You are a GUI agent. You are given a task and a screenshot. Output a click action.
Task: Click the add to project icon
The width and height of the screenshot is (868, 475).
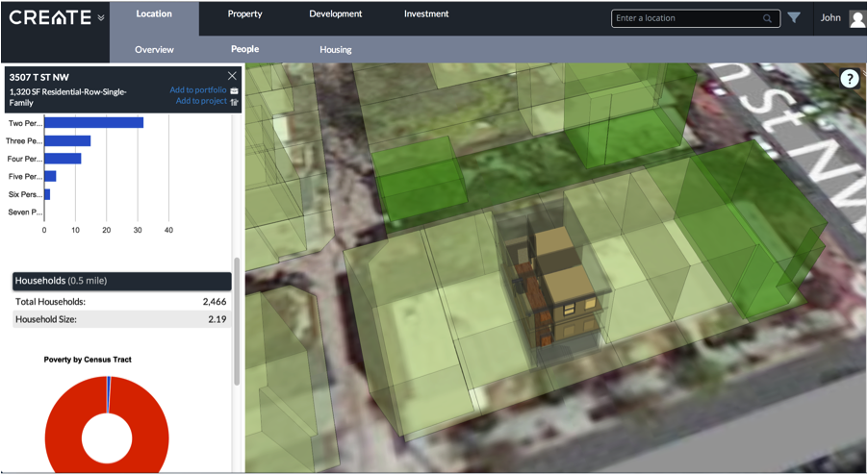pyautogui.click(x=234, y=101)
